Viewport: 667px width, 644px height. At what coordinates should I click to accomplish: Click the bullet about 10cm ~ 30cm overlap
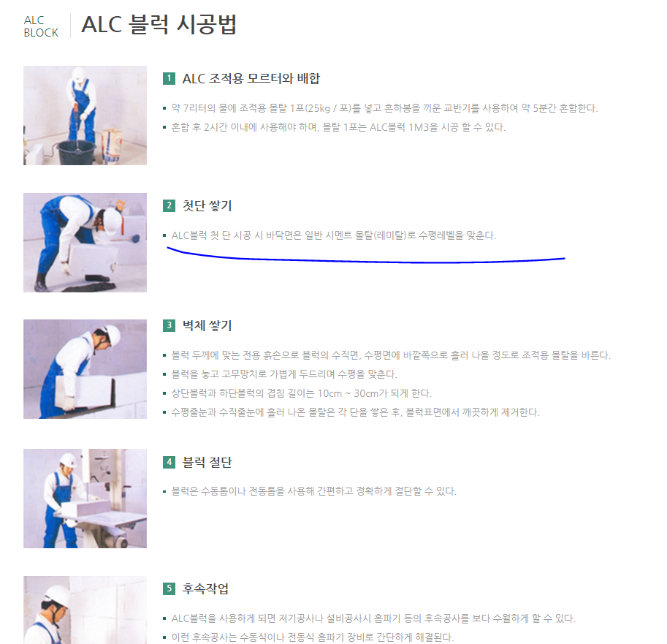(x=301, y=393)
